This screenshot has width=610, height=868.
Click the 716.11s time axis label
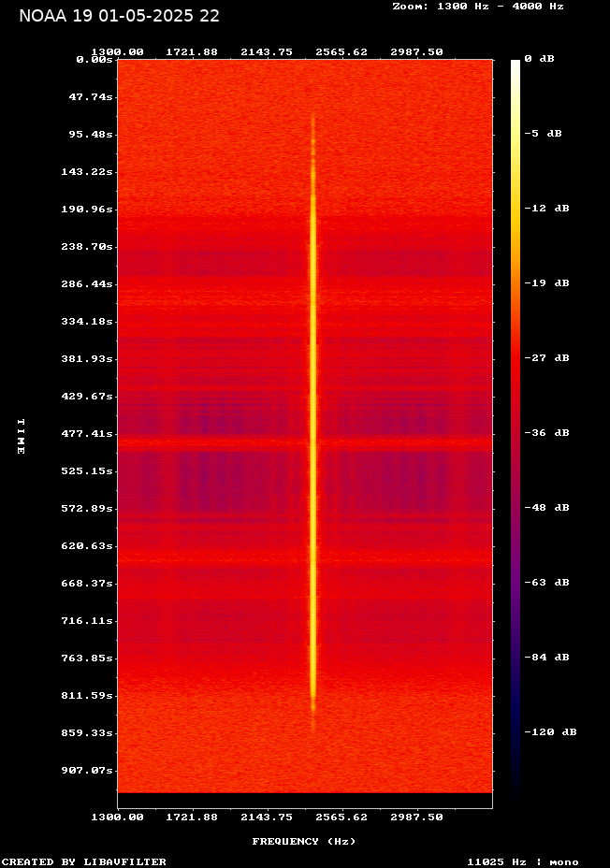click(x=87, y=620)
